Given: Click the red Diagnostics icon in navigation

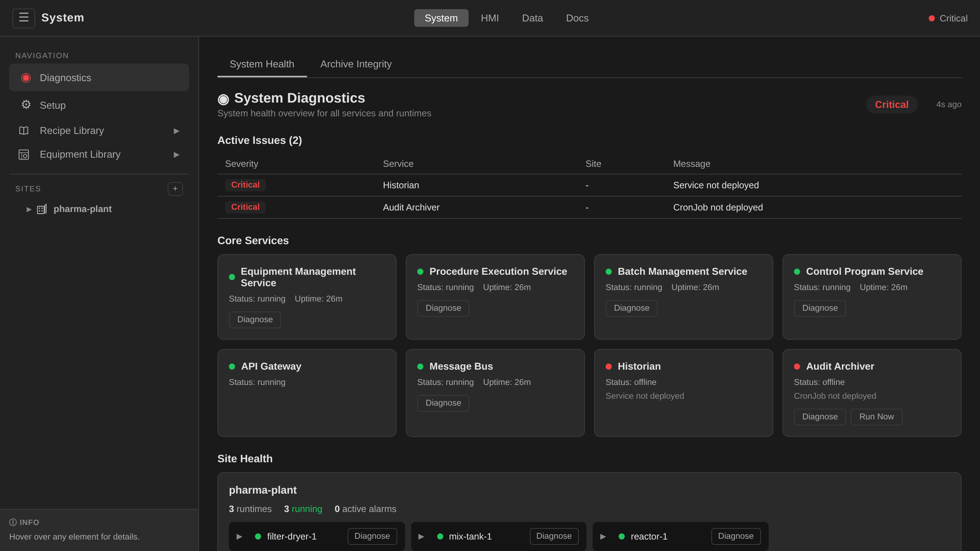Looking at the screenshot, I should tap(26, 78).
